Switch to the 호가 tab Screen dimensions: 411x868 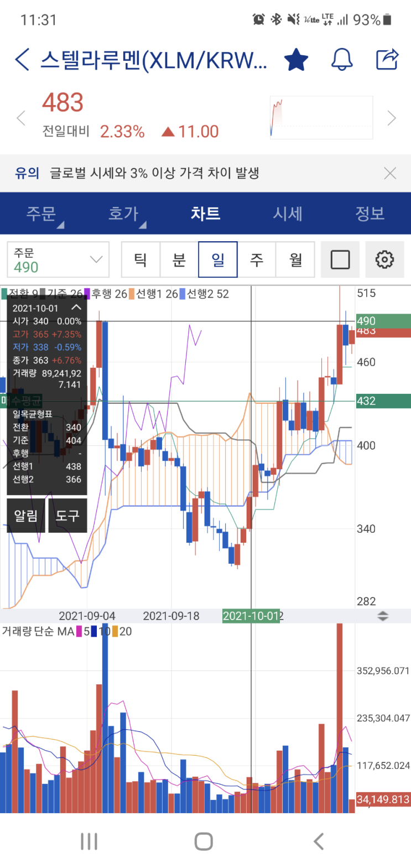point(123,214)
